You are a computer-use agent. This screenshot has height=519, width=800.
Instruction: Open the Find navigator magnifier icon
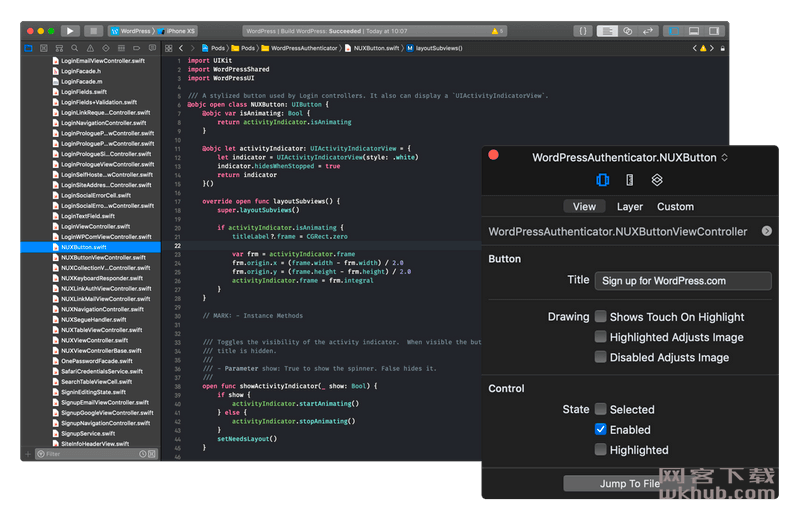coord(74,48)
